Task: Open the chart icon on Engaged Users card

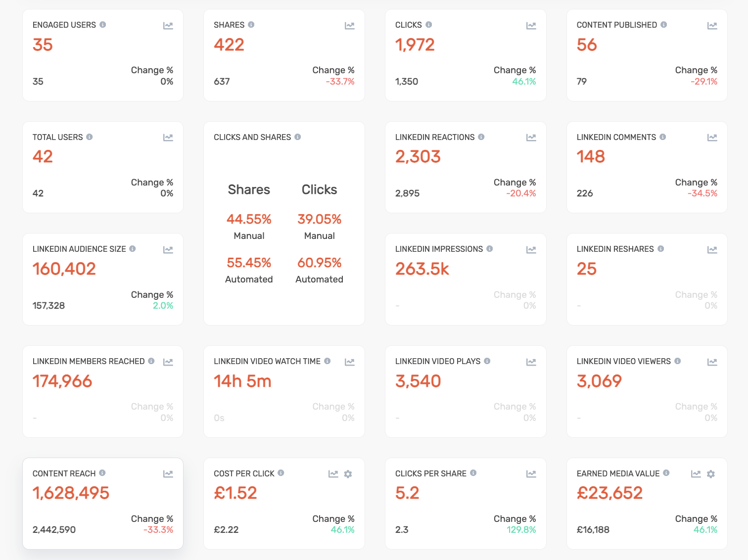Action: (x=168, y=26)
